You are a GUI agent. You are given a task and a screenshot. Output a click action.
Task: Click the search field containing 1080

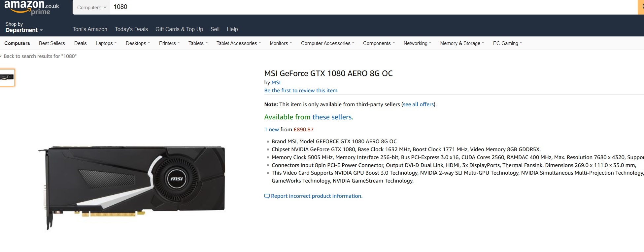(374, 7)
